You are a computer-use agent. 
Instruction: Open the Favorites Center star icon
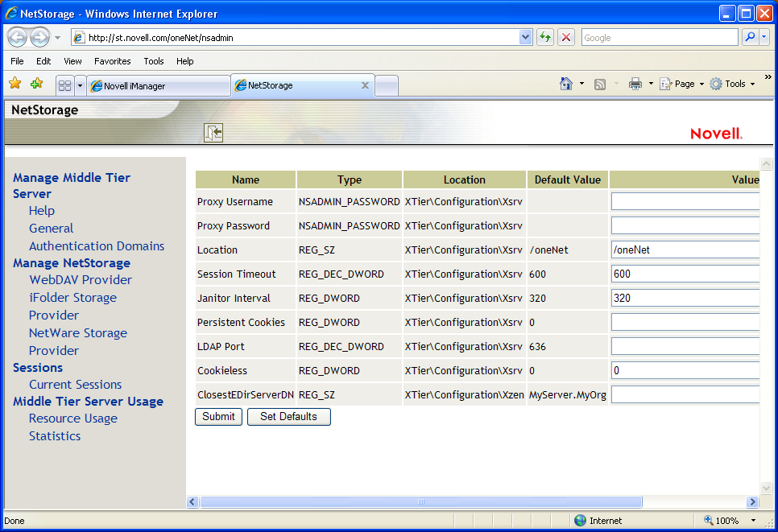(14, 84)
